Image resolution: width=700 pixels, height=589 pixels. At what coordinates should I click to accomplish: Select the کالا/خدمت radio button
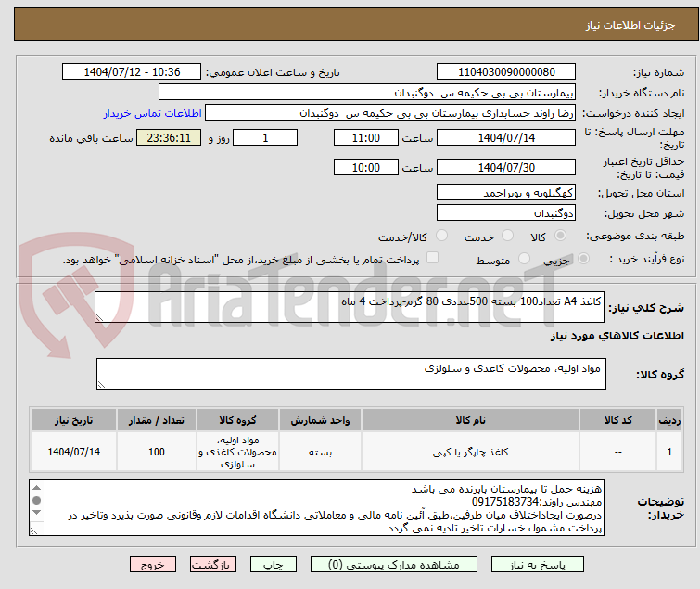click(441, 236)
